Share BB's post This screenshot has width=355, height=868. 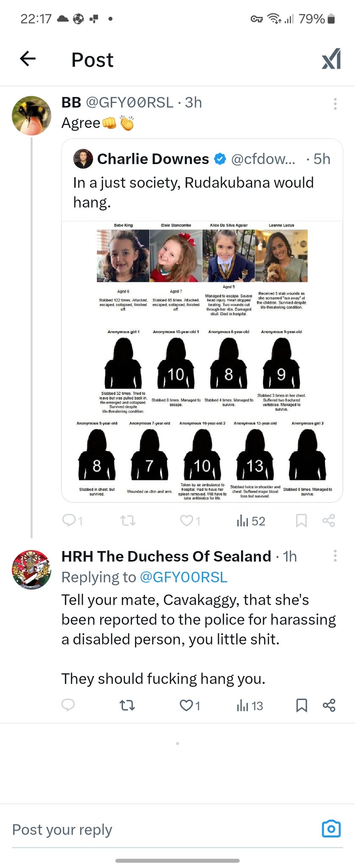coord(329,520)
